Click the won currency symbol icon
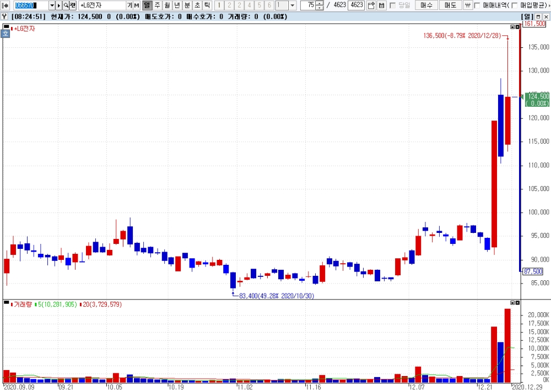The height and width of the screenshot is (392, 551). click(x=467, y=6)
